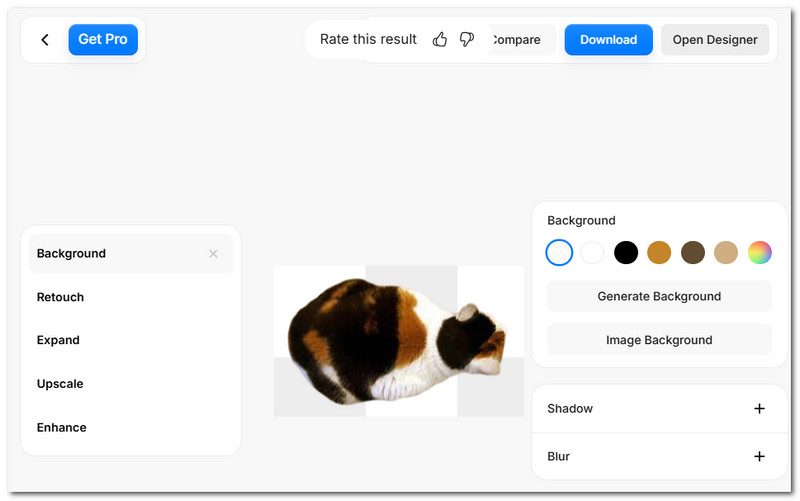800x501 pixels.
Task: Choose the black background swatch
Action: 626,253
